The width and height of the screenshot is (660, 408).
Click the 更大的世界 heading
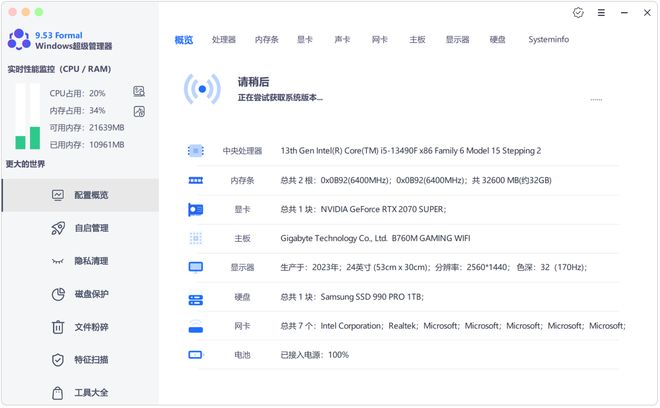(x=25, y=164)
